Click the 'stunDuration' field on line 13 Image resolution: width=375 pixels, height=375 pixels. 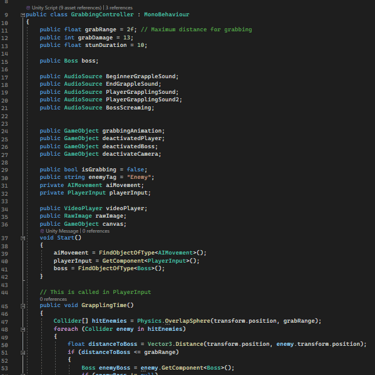pyautogui.click(x=106, y=45)
